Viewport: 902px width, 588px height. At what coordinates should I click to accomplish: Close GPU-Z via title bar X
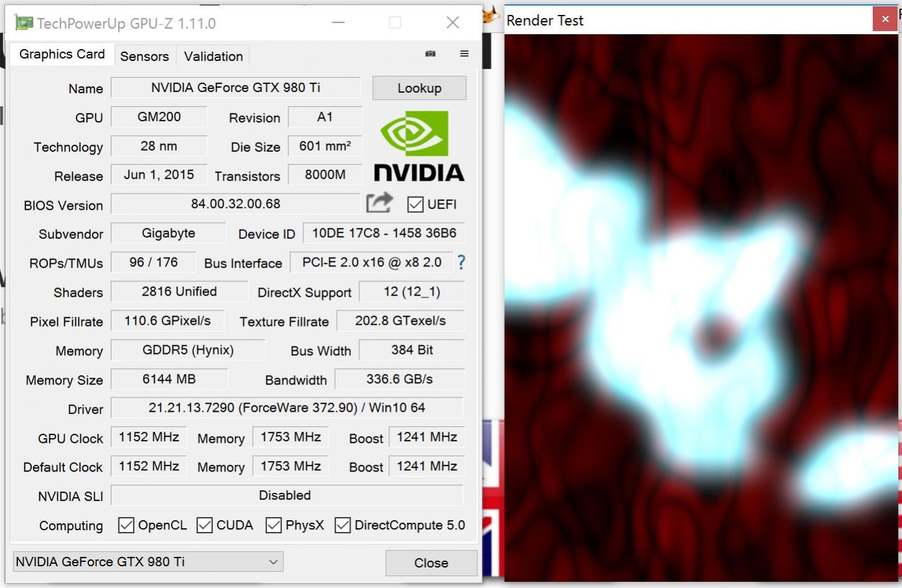(x=453, y=23)
